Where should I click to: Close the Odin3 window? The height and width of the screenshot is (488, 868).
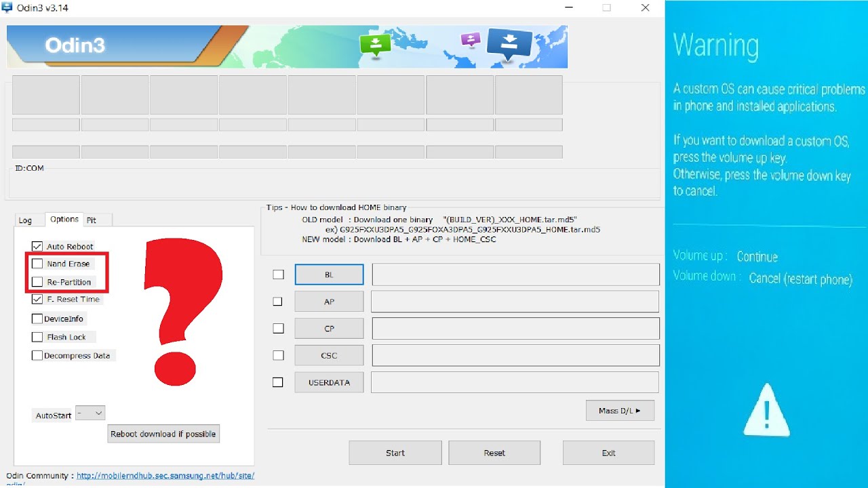(x=645, y=8)
